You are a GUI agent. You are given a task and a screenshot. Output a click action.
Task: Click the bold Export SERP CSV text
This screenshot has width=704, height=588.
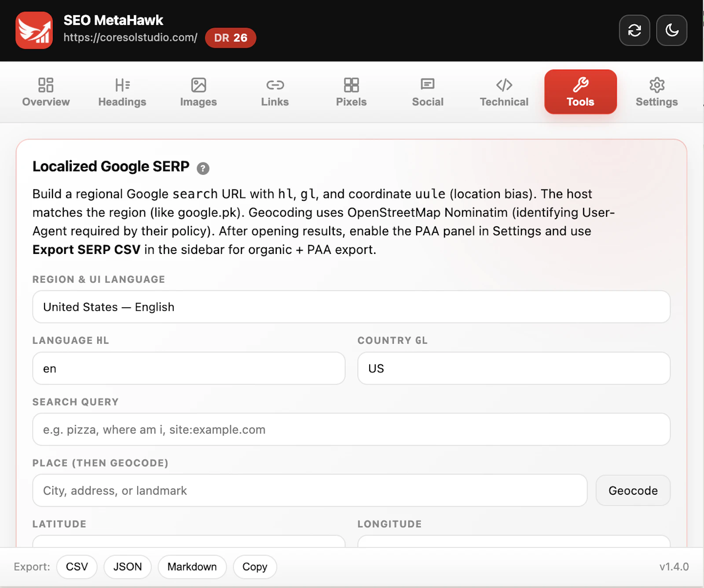click(86, 250)
